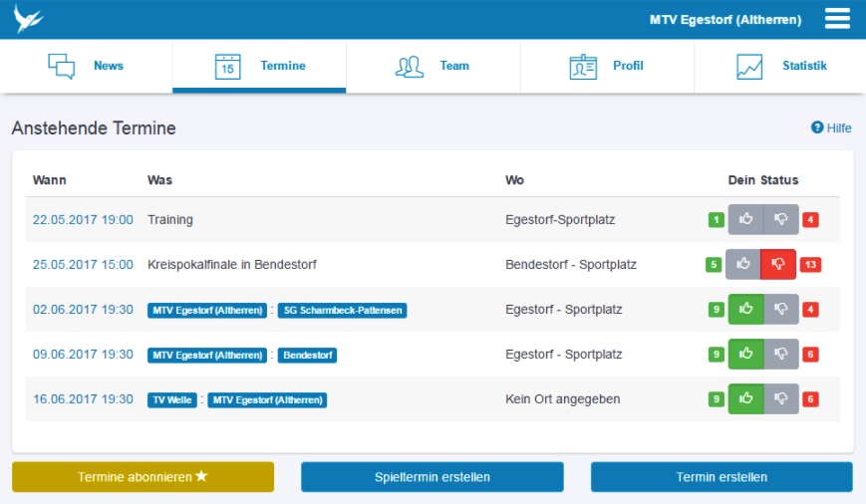The width and height of the screenshot is (866, 504).
Task: Open the Hilfe help icon
Action: click(x=817, y=127)
